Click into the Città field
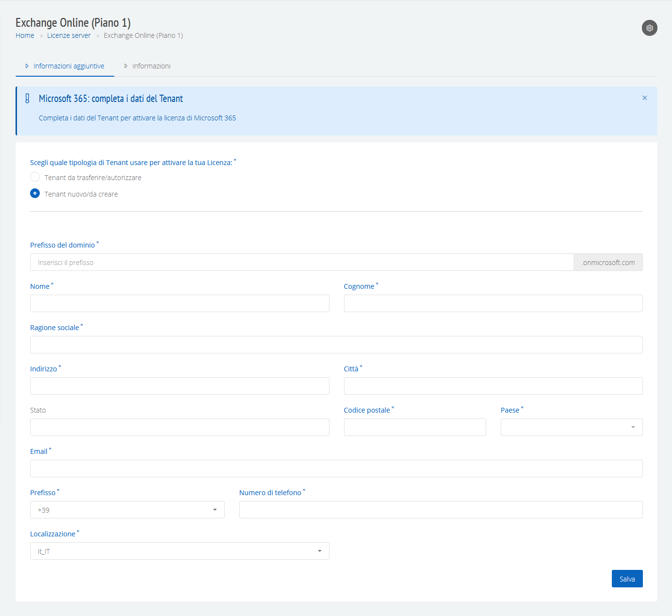Screen dimensions: 672x616 493,386
